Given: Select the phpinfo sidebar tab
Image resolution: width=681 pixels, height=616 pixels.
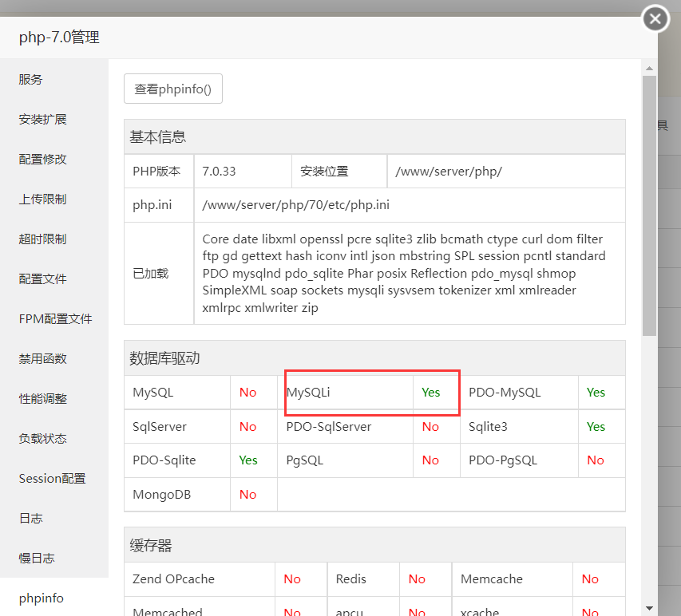Looking at the screenshot, I should tap(42, 598).
